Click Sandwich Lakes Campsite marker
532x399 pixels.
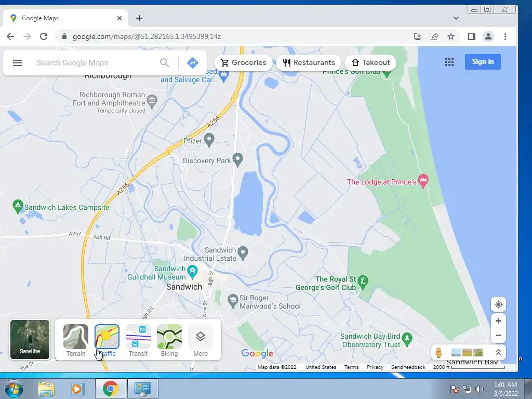coord(17,206)
